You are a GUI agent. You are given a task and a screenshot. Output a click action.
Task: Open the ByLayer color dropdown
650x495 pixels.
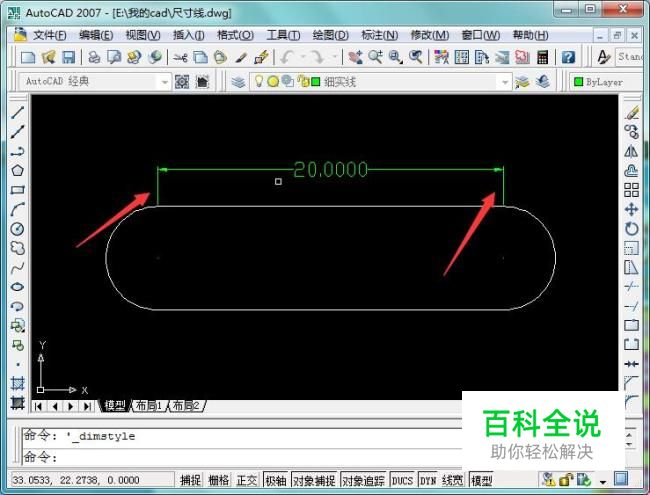[x=604, y=82]
